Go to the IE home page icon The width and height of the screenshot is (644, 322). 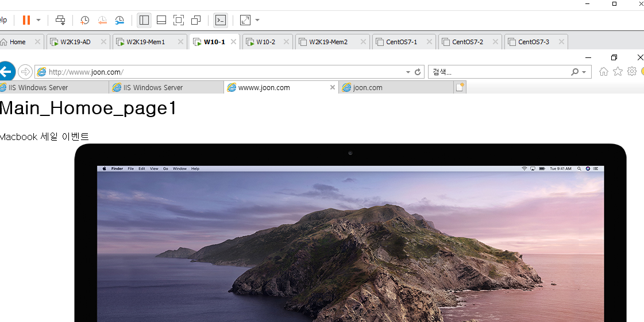point(603,72)
